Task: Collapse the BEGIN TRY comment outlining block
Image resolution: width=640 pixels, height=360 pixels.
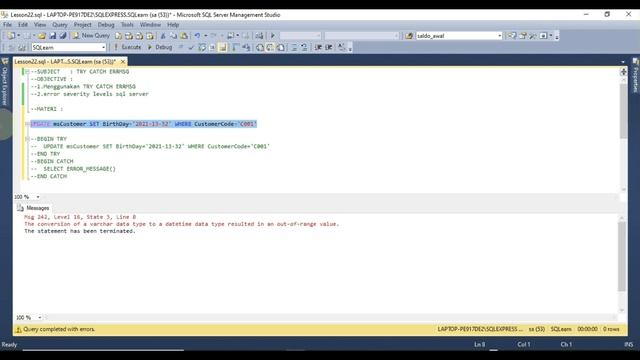Action: click(x=27, y=139)
